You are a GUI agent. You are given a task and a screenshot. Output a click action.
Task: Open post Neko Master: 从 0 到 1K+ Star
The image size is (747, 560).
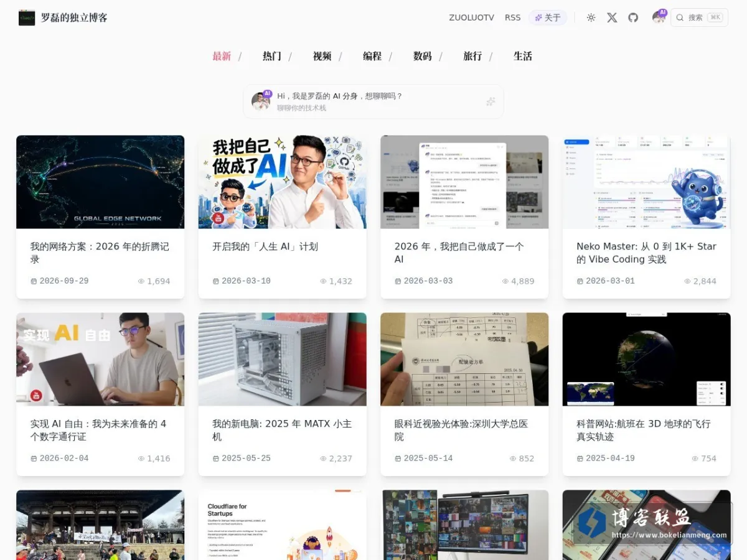(646, 253)
